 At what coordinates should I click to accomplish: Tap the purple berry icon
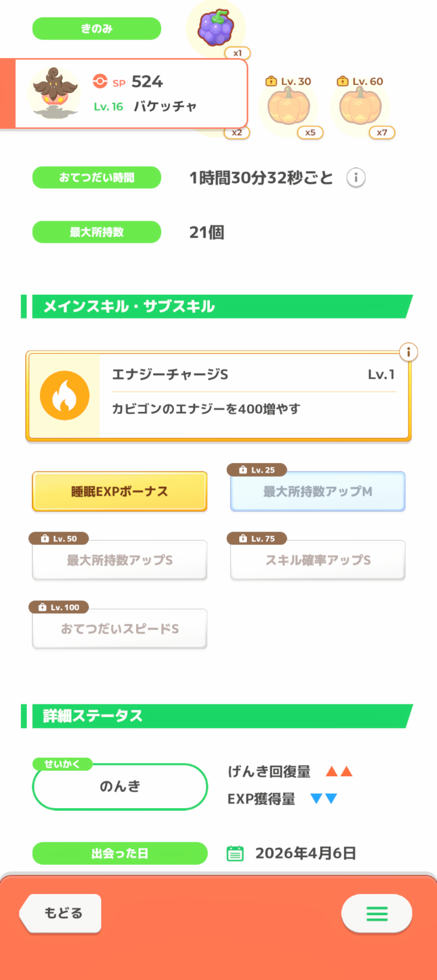216,28
